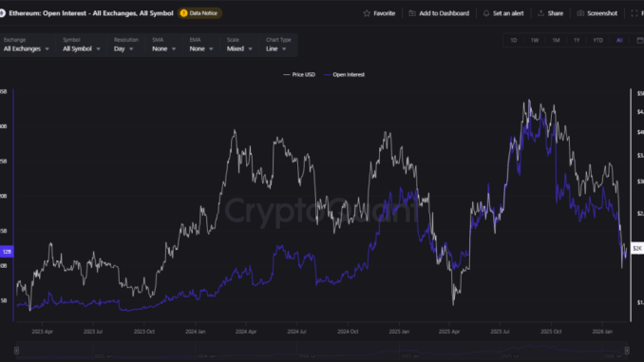Viewport: 644px width, 362px height.
Task: Select the 1D time range
Action: (513, 40)
